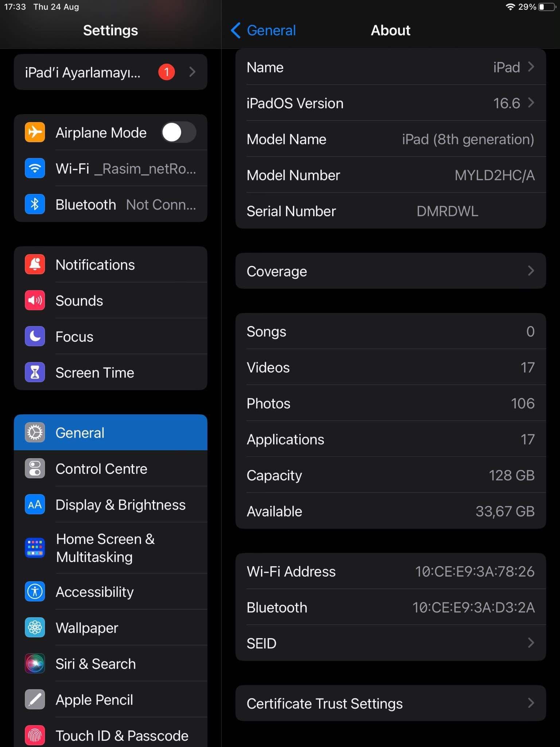
Task: Tap the Touch ID fingerprint icon
Action: point(35,735)
